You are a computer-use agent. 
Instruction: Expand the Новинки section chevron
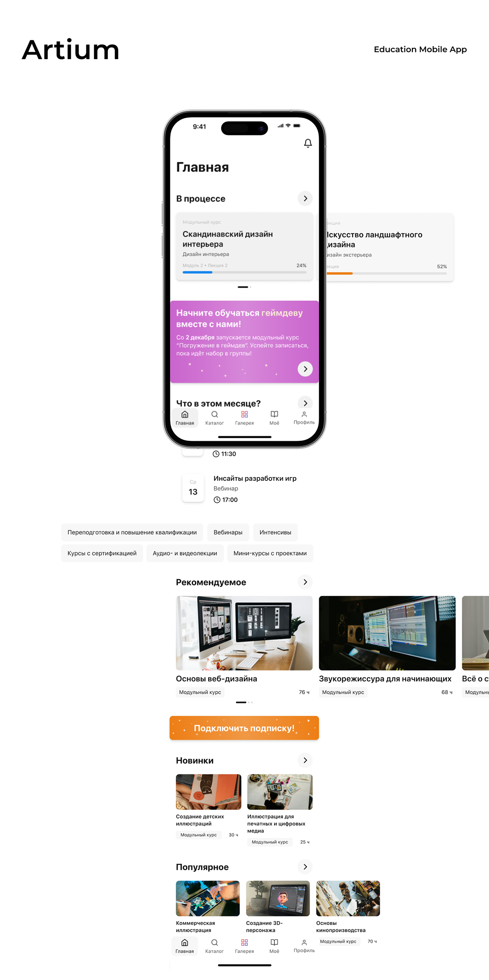pyautogui.click(x=305, y=760)
